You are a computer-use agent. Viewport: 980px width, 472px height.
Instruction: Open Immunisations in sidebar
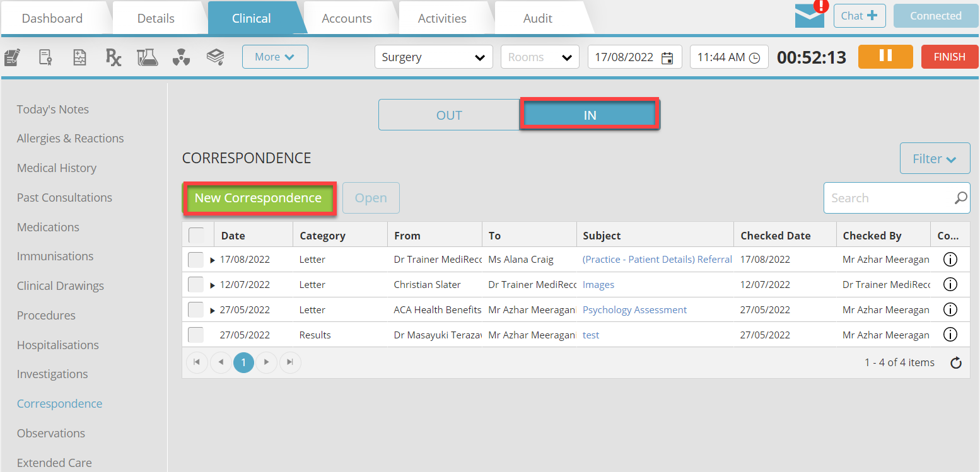55,256
